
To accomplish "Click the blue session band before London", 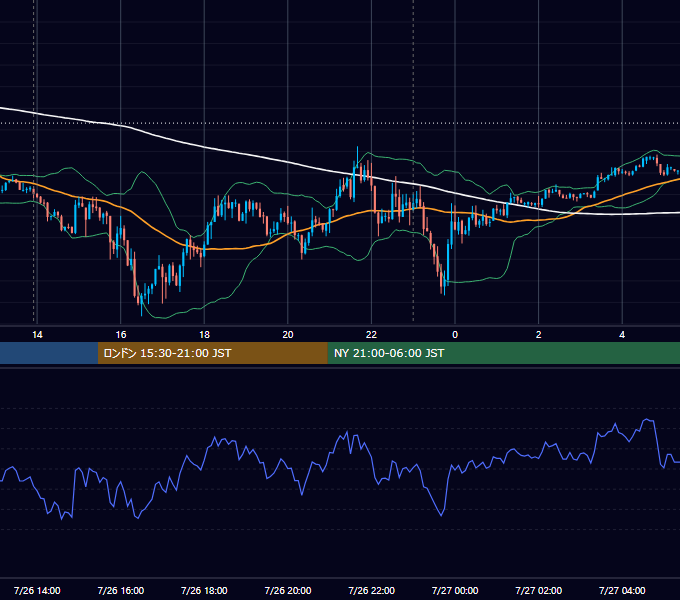I will 49,353.
